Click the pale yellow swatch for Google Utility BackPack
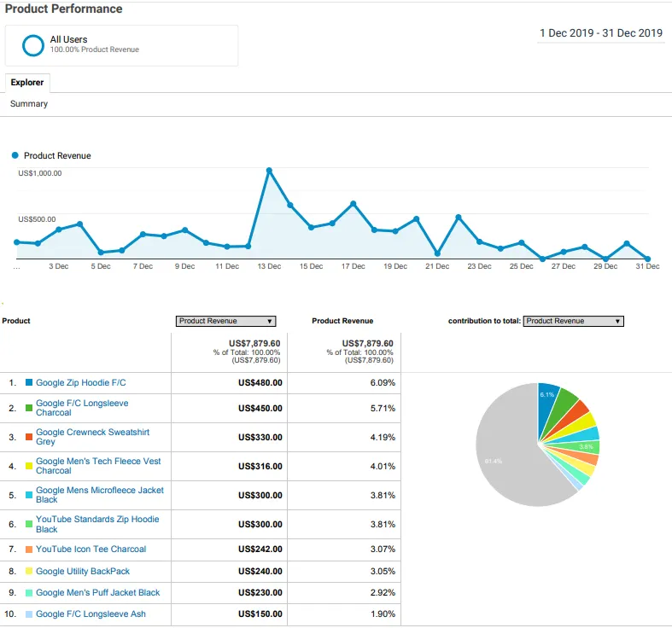 [29, 571]
